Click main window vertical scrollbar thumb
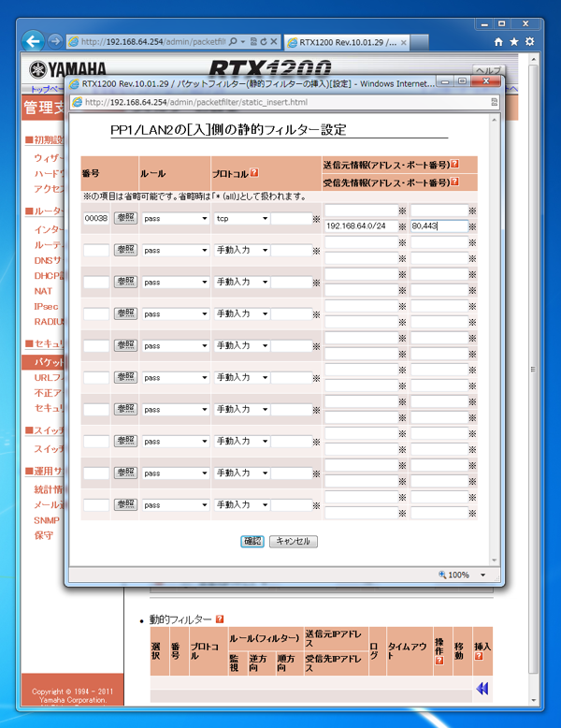The height and width of the screenshot is (728, 561). coord(533,369)
